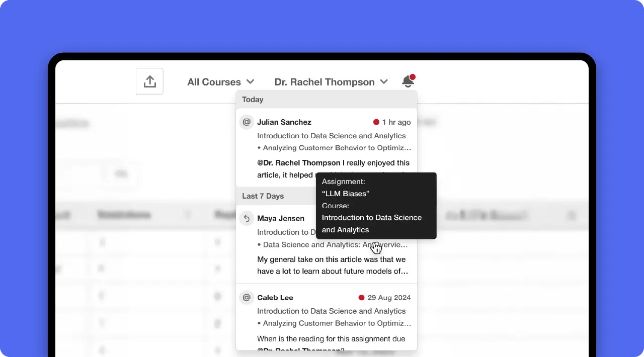This screenshot has width=644, height=357.
Task: Open the Dr. Rachel Thompson account menu
Action: point(331,82)
